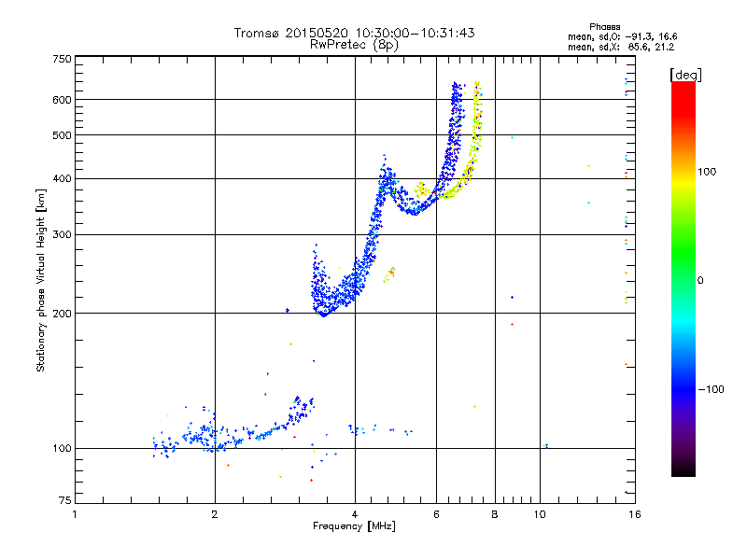747x560 pixels.
Task: Click the colorbar tick label '-100'
Action: pos(711,389)
